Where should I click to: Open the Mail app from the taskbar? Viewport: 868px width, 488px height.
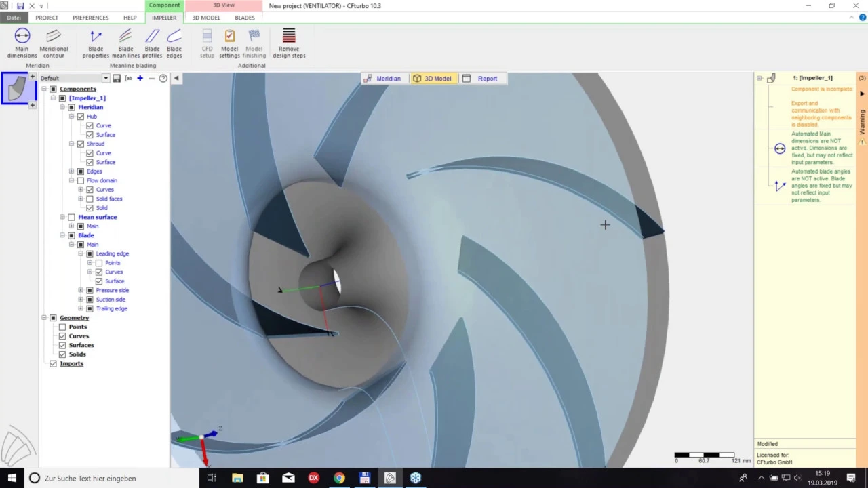pyautogui.click(x=288, y=478)
